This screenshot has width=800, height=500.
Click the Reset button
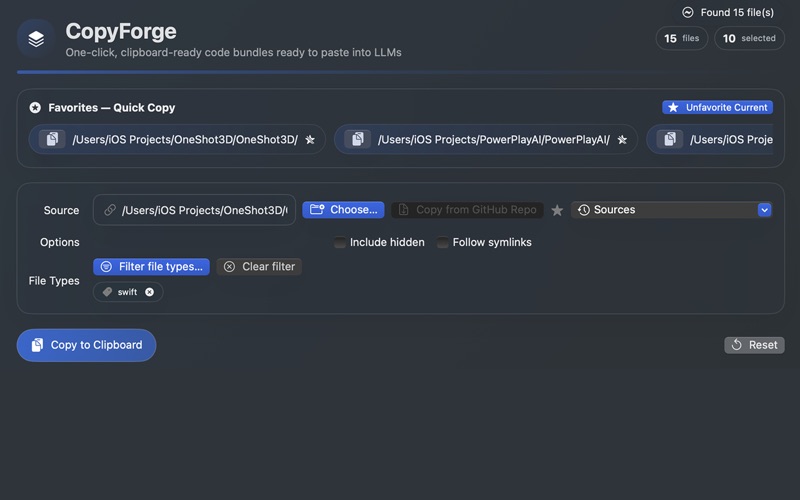point(755,345)
